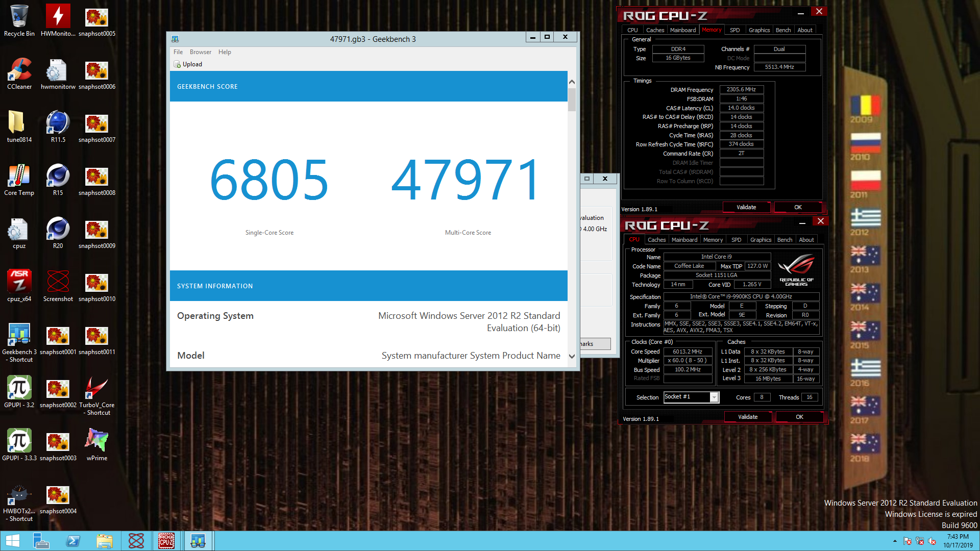Switch to Mainboard tab in upper CPU-Z
980x551 pixels.
(x=683, y=30)
